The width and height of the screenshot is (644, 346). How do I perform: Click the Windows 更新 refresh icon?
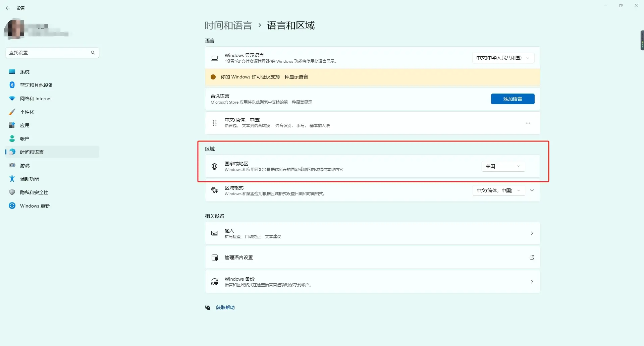[12, 206]
